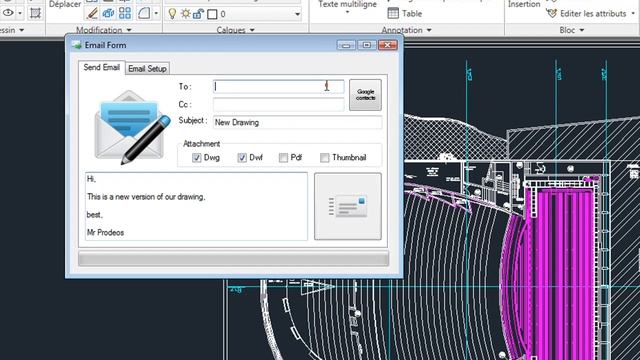The height and width of the screenshot is (360, 640).
Task: Click in the To recipient field
Action: click(x=278, y=87)
